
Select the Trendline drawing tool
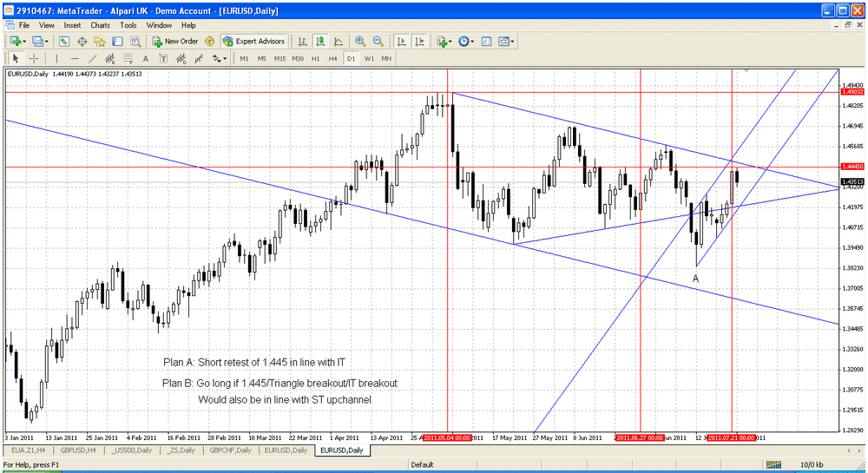click(x=93, y=58)
